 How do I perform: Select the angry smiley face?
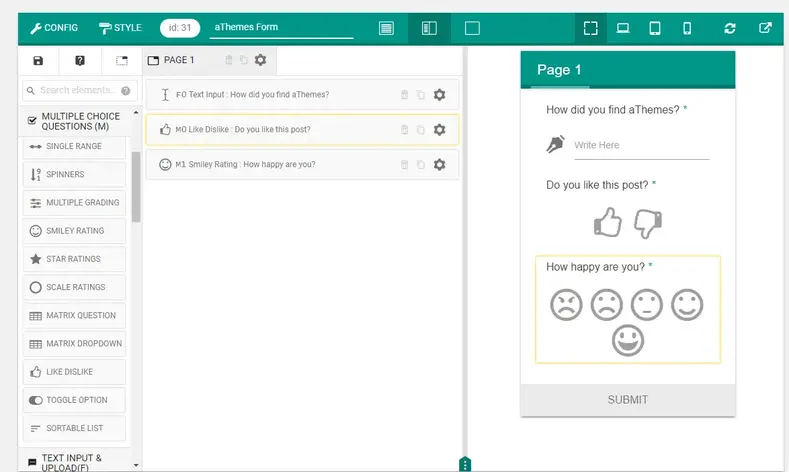pos(566,304)
